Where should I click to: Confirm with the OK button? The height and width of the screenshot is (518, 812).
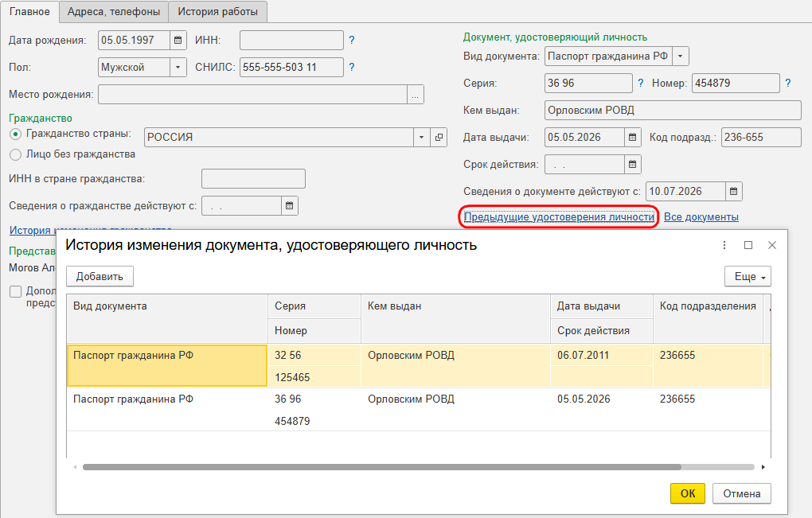[688, 493]
